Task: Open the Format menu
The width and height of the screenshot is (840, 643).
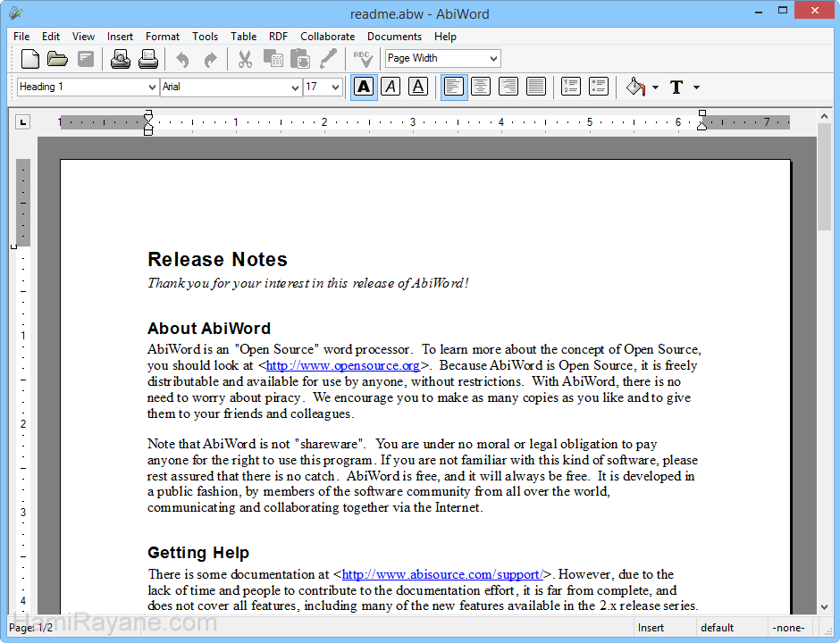Action: coord(163,37)
